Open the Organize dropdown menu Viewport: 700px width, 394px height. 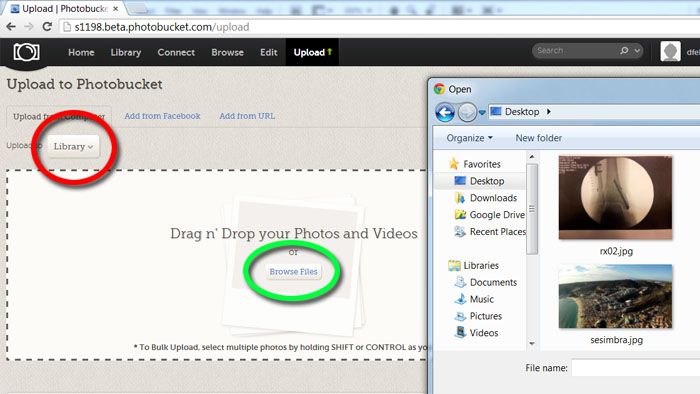tap(470, 138)
